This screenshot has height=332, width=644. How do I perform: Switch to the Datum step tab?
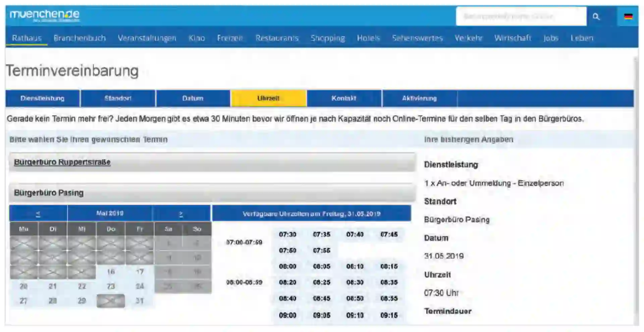click(x=193, y=98)
